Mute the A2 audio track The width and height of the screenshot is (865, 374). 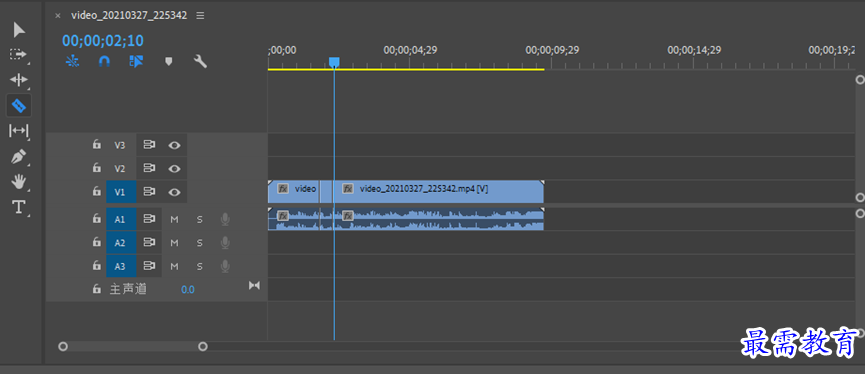point(174,243)
